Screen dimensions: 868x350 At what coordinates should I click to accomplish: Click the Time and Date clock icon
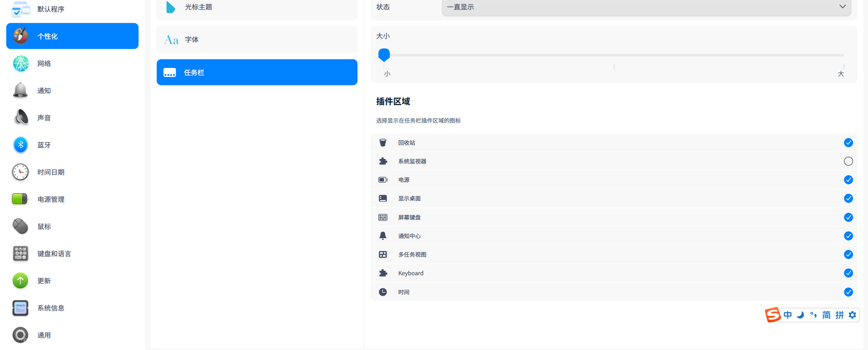tap(20, 172)
